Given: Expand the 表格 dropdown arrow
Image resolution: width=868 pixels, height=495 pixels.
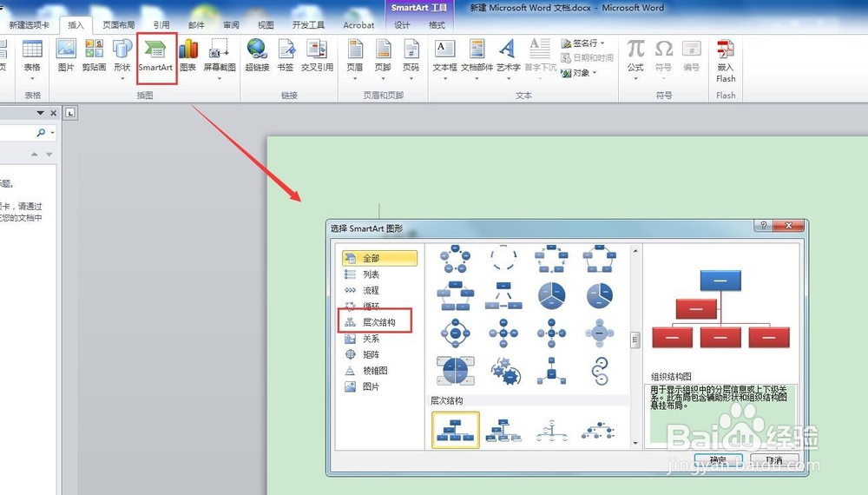Looking at the screenshot, I should coord(32,79).
